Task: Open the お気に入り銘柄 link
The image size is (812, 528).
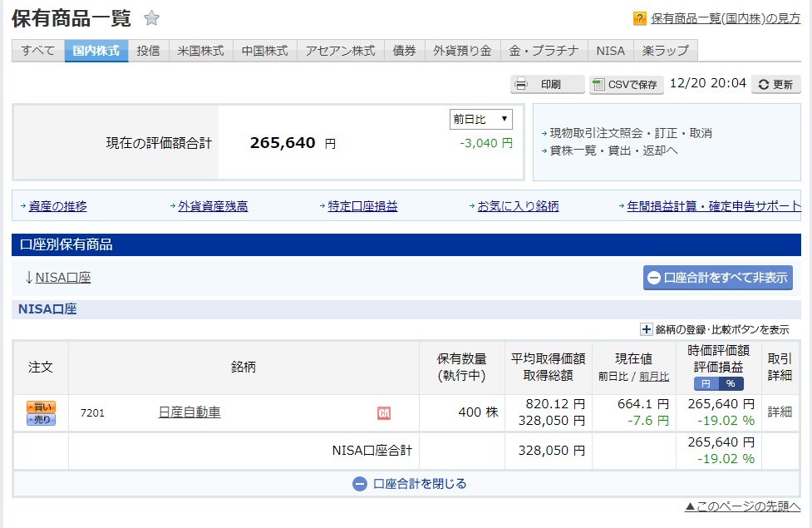Action: point(518,206)
